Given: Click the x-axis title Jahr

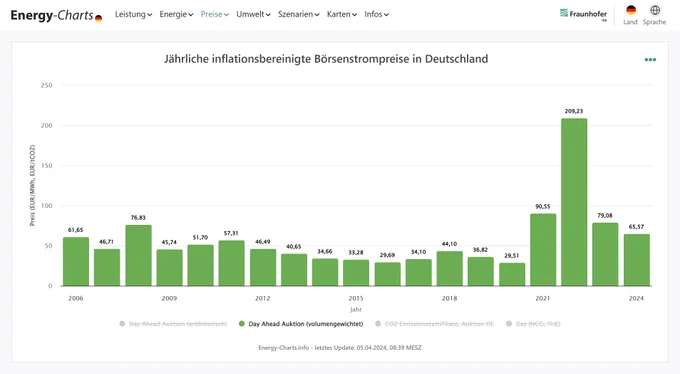Looking at the screenshot, I should 356,309.
